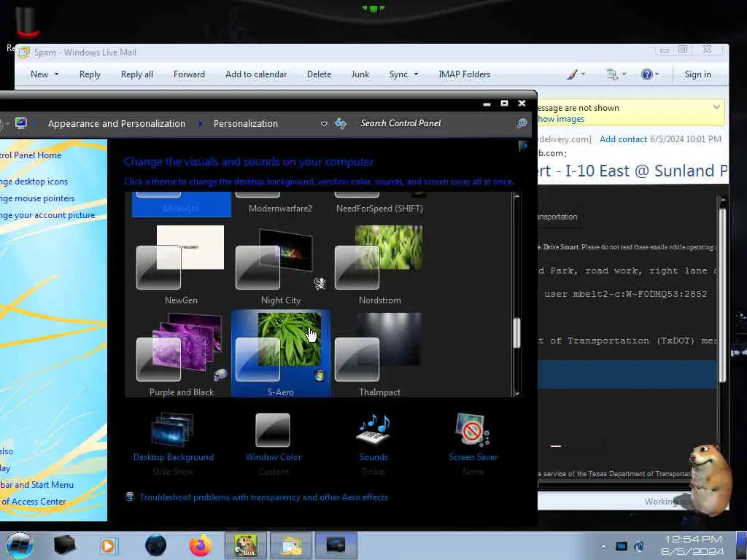Switch to Personalization window taskbar button
Image resolution: width=747 pixels, height=560 pixels.
click(336, 545)
